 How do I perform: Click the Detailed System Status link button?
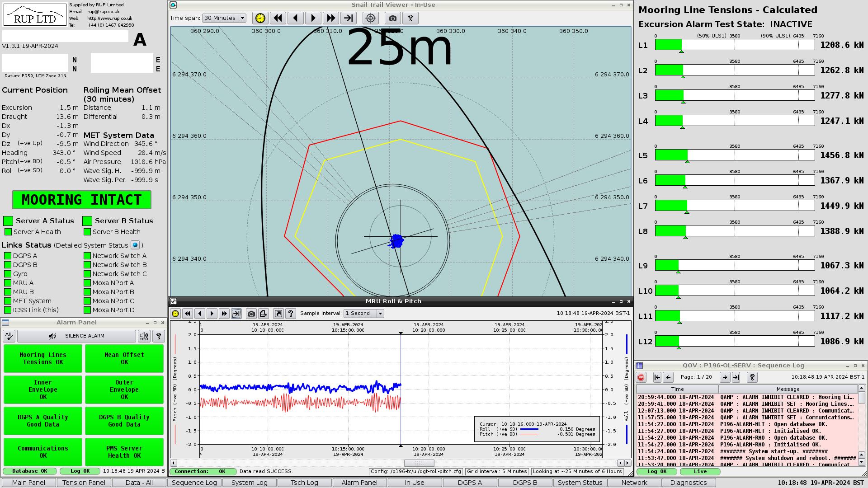coord(135,245)
